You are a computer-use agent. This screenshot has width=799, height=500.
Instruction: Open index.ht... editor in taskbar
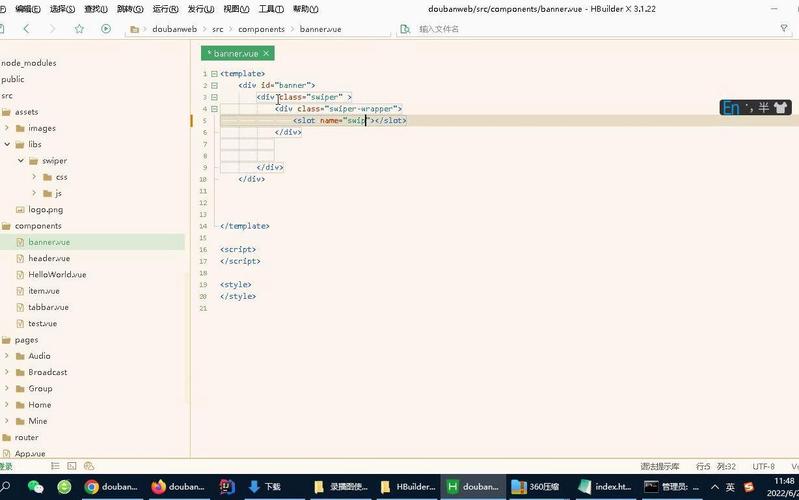coord(605,487)
